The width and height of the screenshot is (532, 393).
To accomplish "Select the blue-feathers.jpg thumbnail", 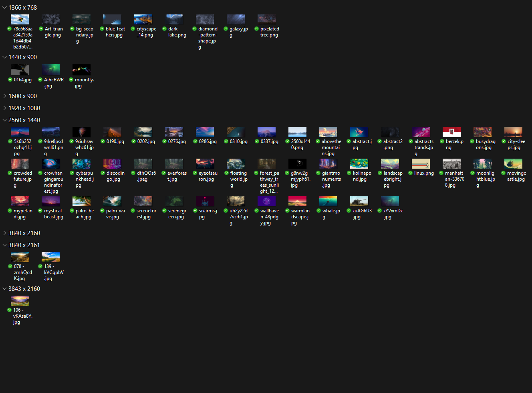I will point(112,19).
